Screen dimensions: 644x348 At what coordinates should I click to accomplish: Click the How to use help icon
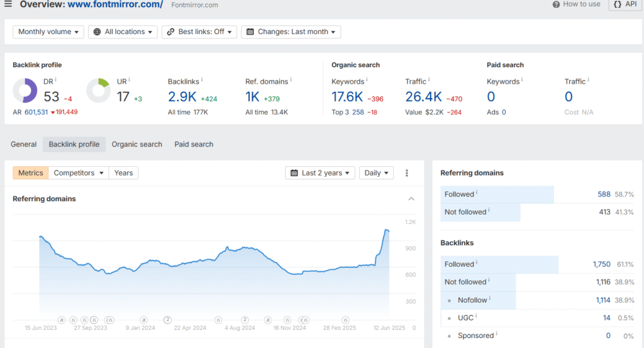pos(556,4)
